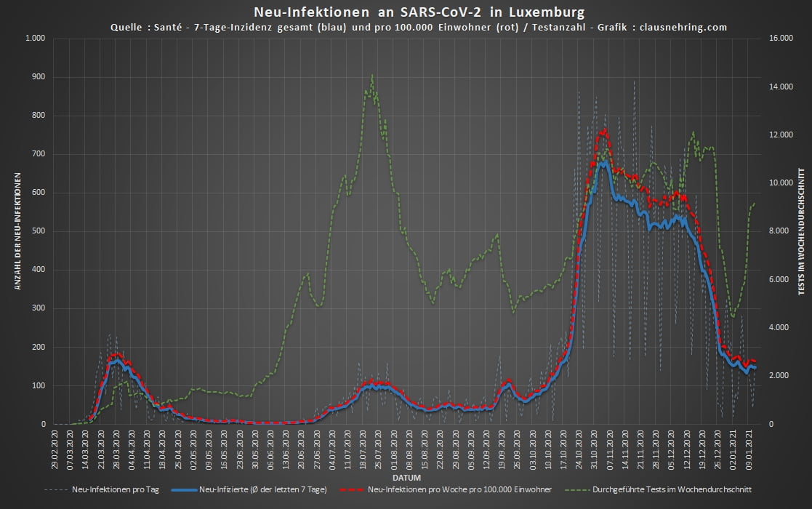Screen dimensions: 812x509
Task: Click the "TESTS IM WOCHENDURCHSCHNITT" right axis title
Action: tap(802, 231)
